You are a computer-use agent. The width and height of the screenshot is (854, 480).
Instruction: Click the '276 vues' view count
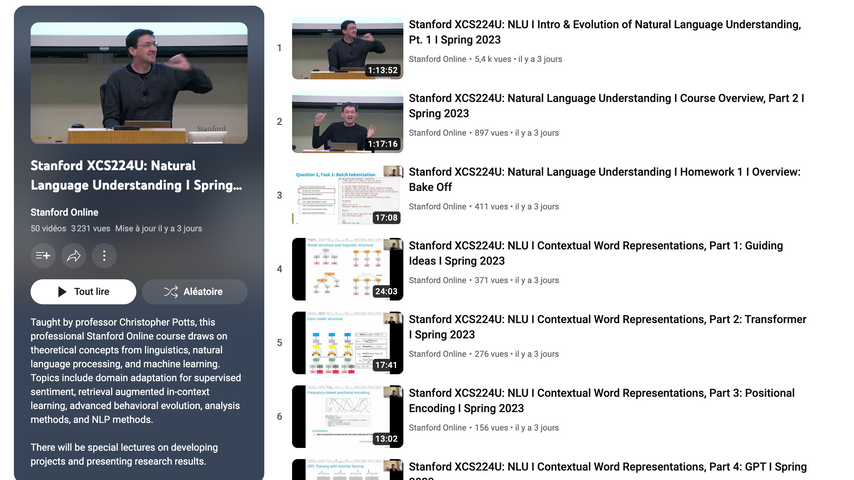click(491, 354)
